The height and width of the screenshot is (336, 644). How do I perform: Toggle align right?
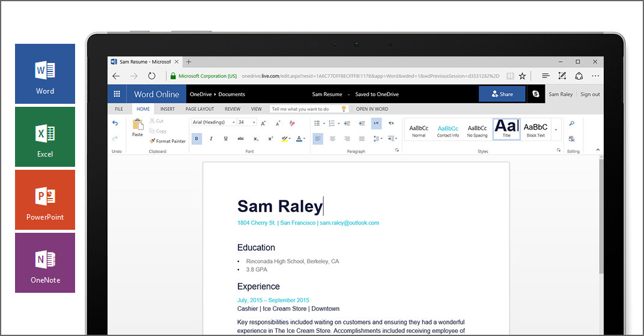347,139
